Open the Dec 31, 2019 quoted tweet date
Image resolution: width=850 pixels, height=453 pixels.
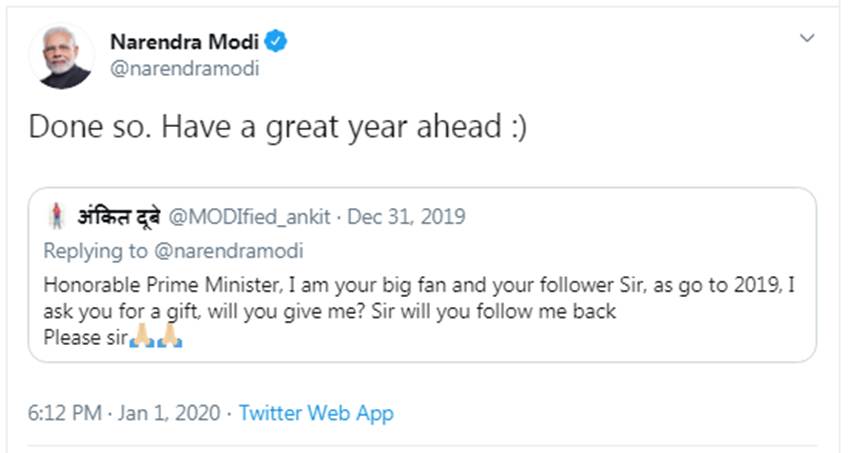tap(406, 216)
